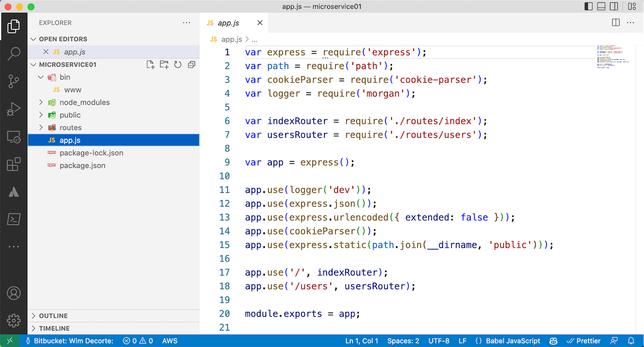Open the Source Control view

pos(14,81)
